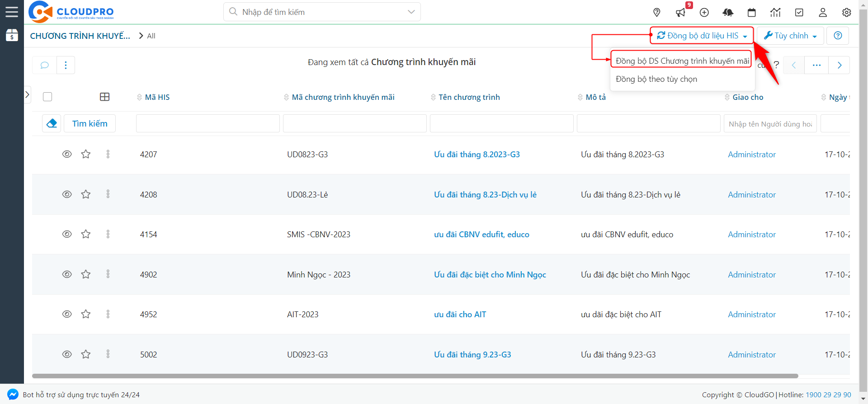Image resolution: width=868 pixels, height=404 pixels.
Task: Focus the Tên chương trình filter field
Action: coord(502,123)
